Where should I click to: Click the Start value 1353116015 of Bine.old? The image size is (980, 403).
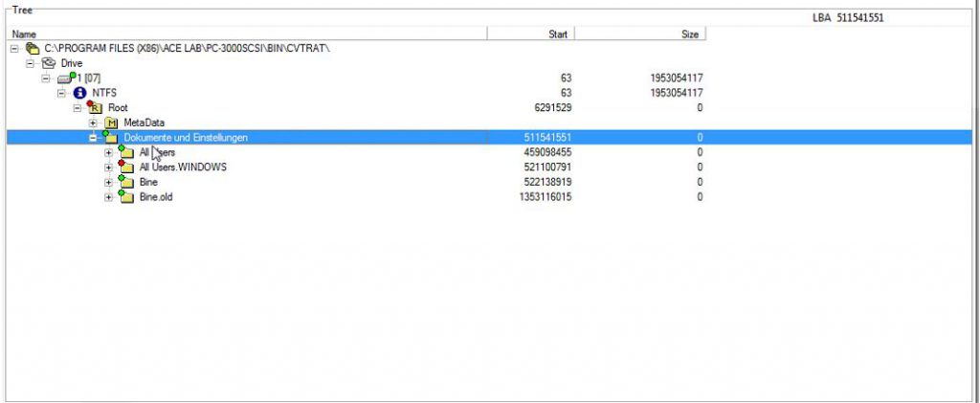pyautogui.click(x=545, y=197)
